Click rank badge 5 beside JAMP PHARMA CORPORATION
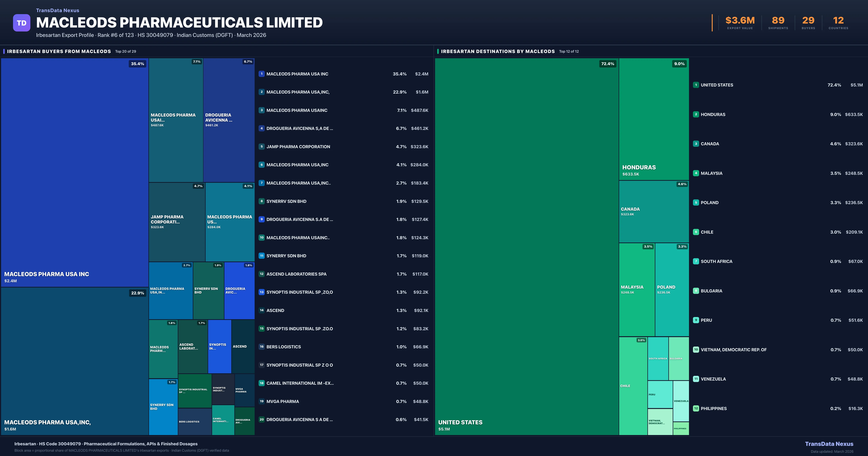 pos(261,147)
